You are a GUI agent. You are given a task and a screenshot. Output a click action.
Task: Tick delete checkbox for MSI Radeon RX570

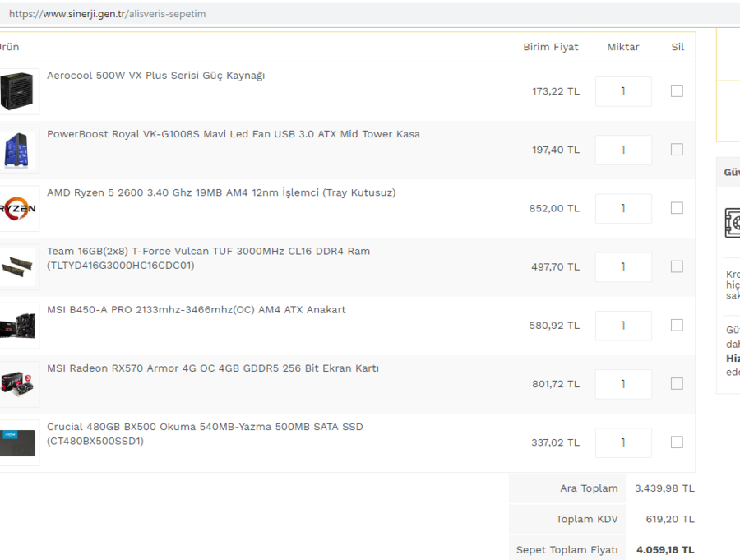pyautogui.click(x=677, y=383)
